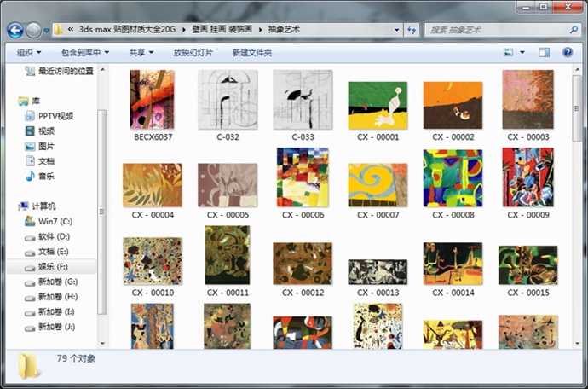
Task: Expand the address bar history dropdown
Action: click(x=396, y=30)
